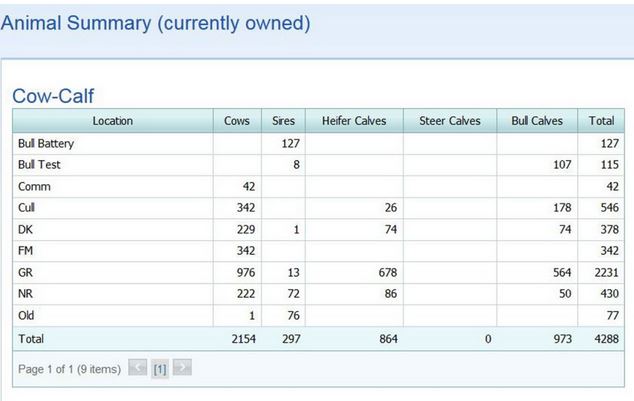Screen dimensions: 634x401
Task: Sort by the Steer Calves column header
Action: point(450,121)
